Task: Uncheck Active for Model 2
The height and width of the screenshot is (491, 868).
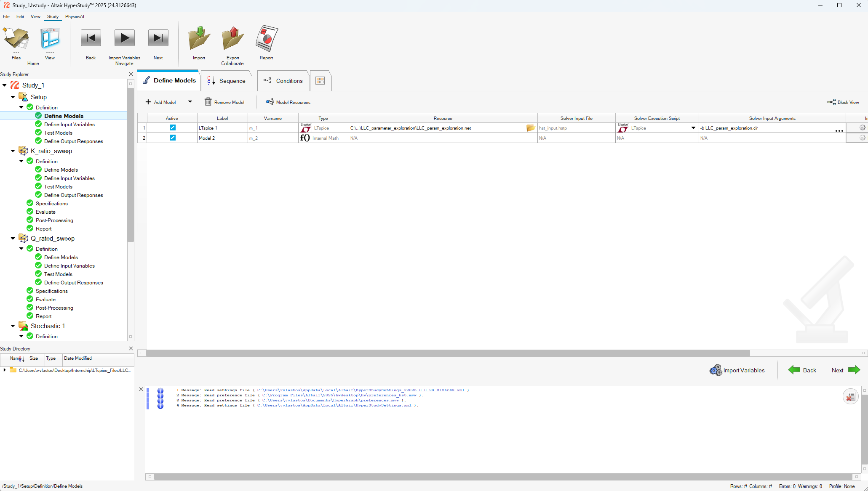Action: pos(172,138)
